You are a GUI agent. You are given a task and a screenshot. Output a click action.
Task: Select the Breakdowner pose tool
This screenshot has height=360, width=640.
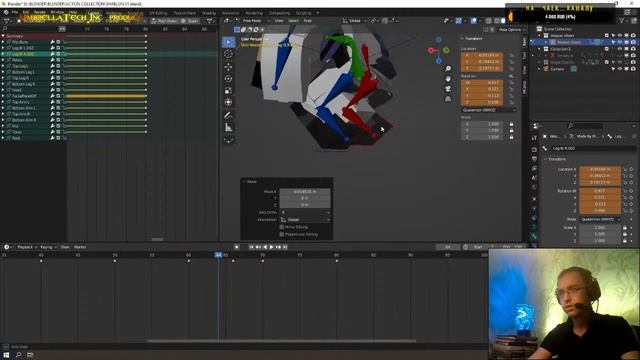[x=229, y=140]
